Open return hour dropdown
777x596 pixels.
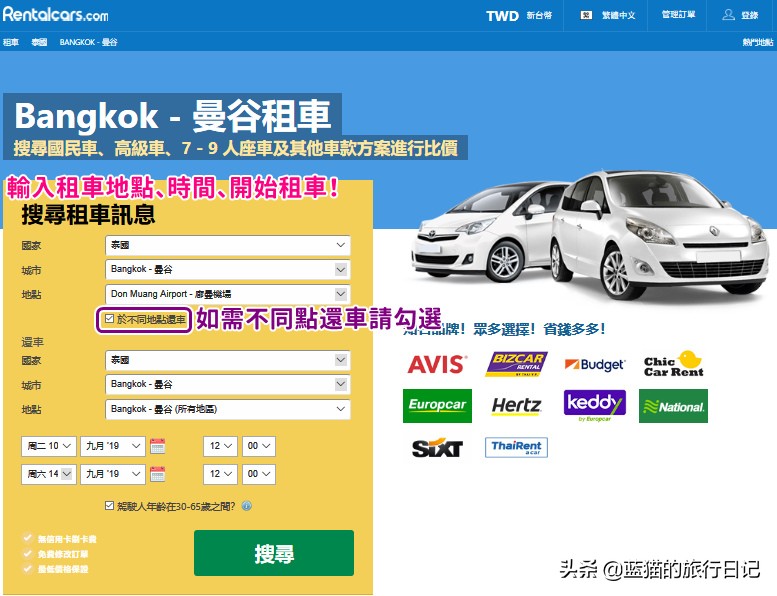221,474
